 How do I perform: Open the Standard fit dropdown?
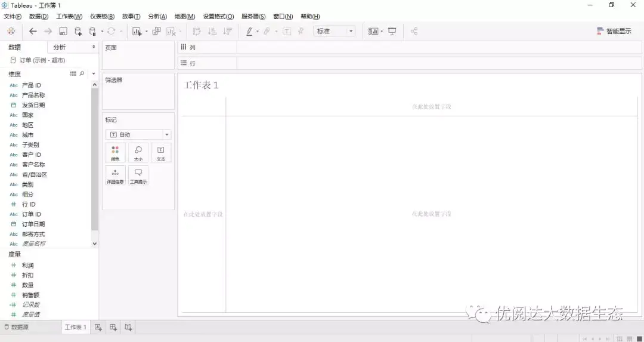coord(335,31)
